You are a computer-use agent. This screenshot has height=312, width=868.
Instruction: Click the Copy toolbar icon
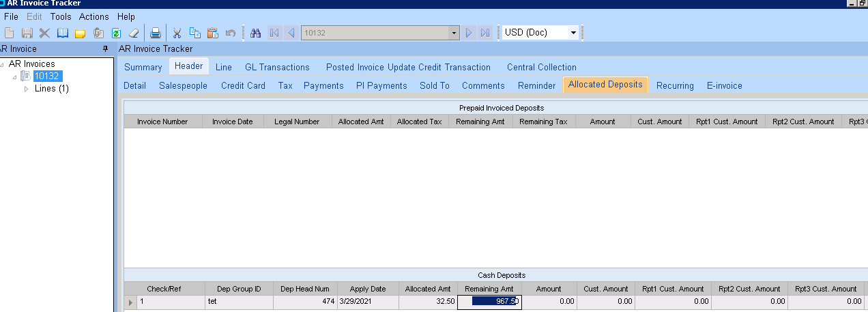pos(194,33)
